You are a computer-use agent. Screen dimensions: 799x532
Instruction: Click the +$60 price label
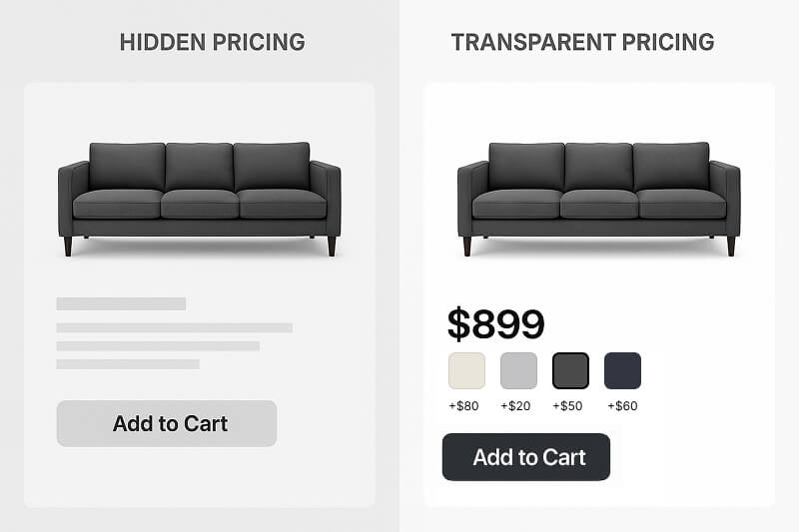622,406
